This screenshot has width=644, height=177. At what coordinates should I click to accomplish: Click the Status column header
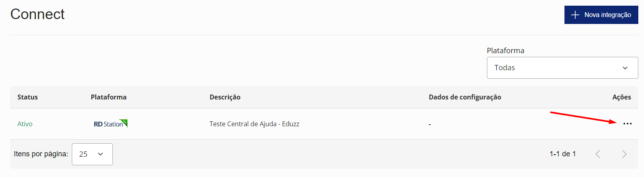28,97
